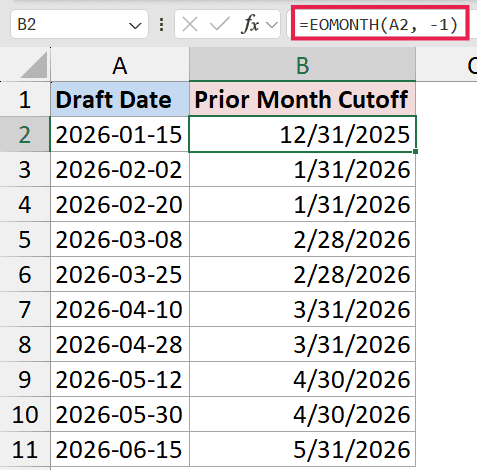Select row 6 header
Viewport: 477px width, 470px height.
[25, 274]
